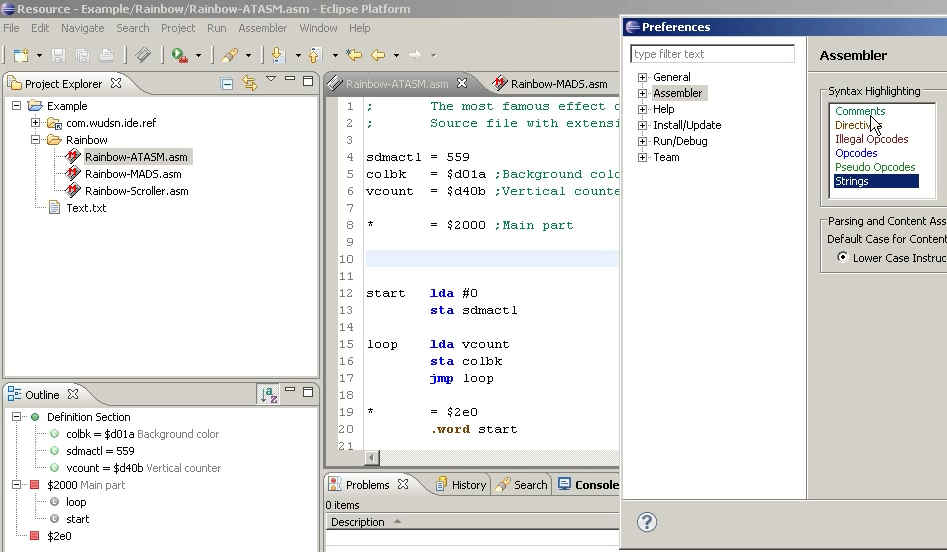Screen dimensions: 947x552
Task: Open the External Tools dropdown arrow
Action: point(198,56)
